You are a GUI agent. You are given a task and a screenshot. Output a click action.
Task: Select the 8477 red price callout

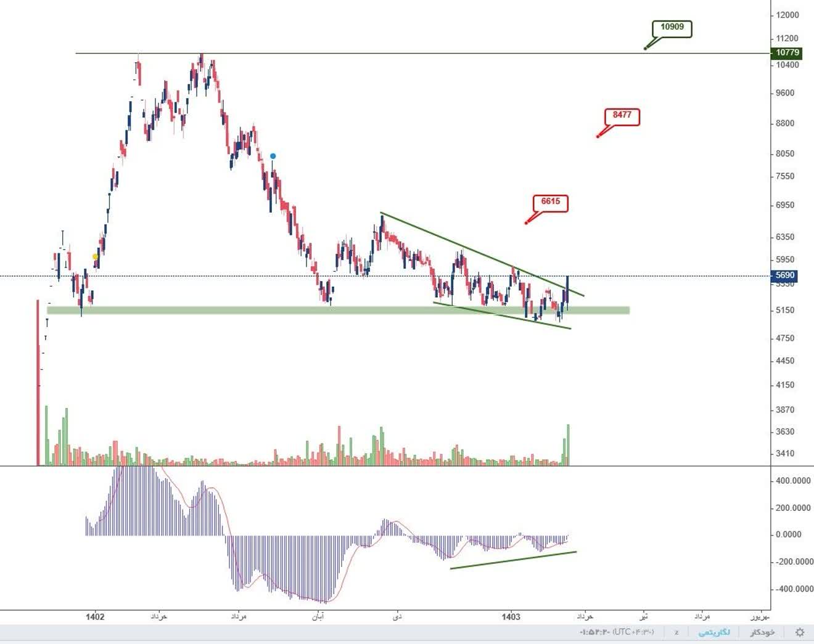point(622,115)
